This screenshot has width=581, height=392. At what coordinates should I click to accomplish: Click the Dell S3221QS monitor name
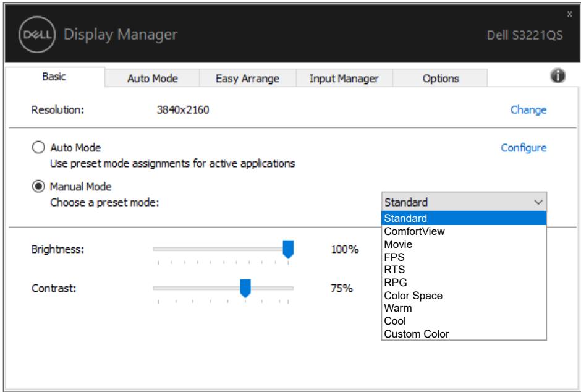pos(524,35)
